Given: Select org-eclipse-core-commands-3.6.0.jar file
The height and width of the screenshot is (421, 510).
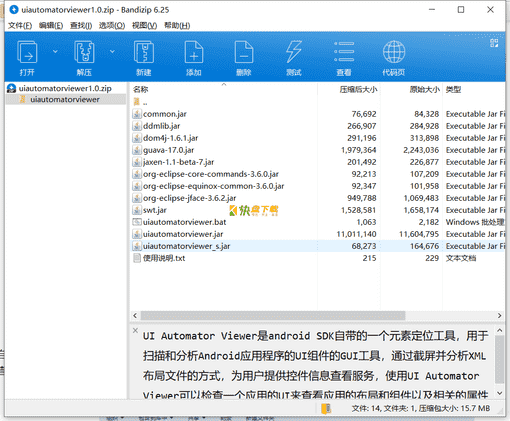Looking at the screenshot, I should 211,174.
